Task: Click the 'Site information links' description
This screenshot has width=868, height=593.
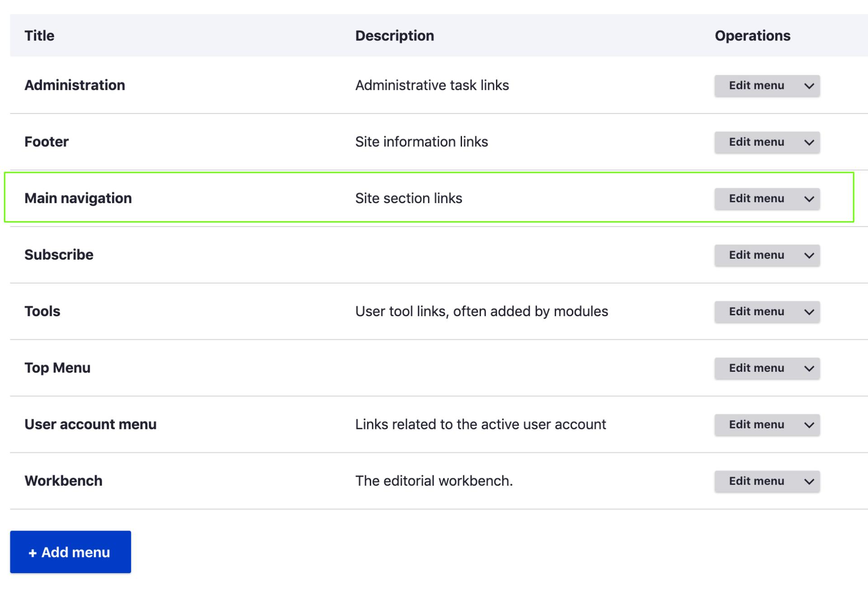Action: (x=422, y=142)
